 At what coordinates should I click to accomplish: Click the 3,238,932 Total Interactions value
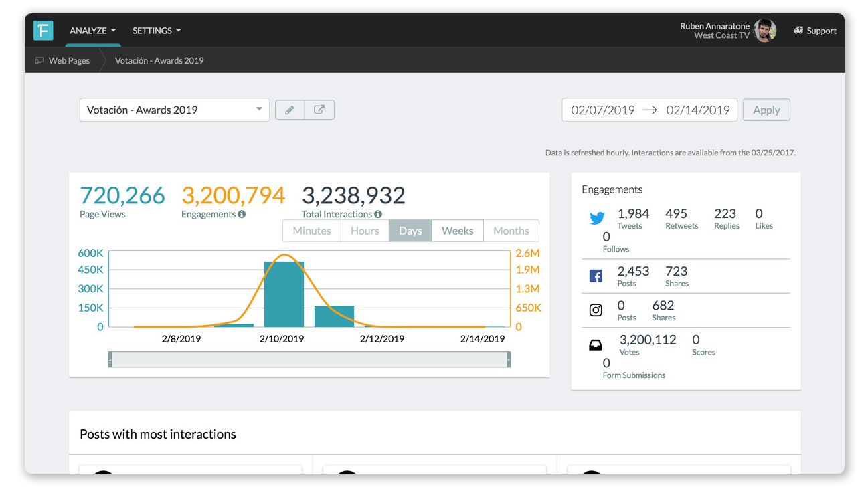353,195
